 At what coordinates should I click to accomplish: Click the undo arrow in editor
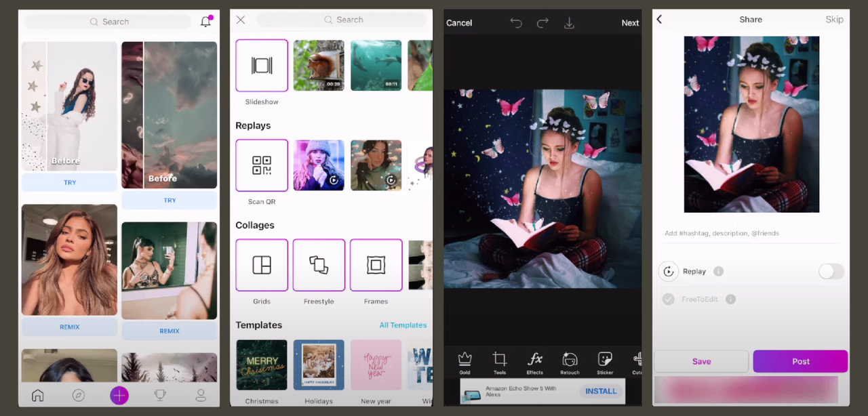tap(516, 23)
